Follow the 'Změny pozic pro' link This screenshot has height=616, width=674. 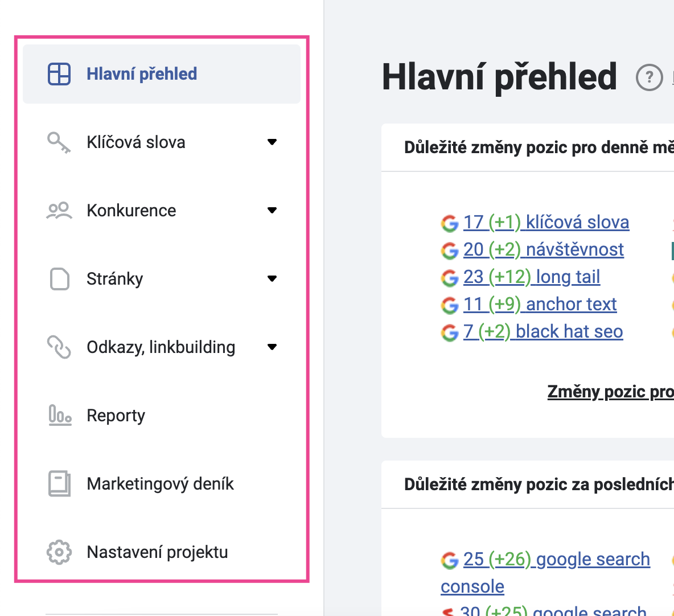pyautogui.click(x=610, y=392)
